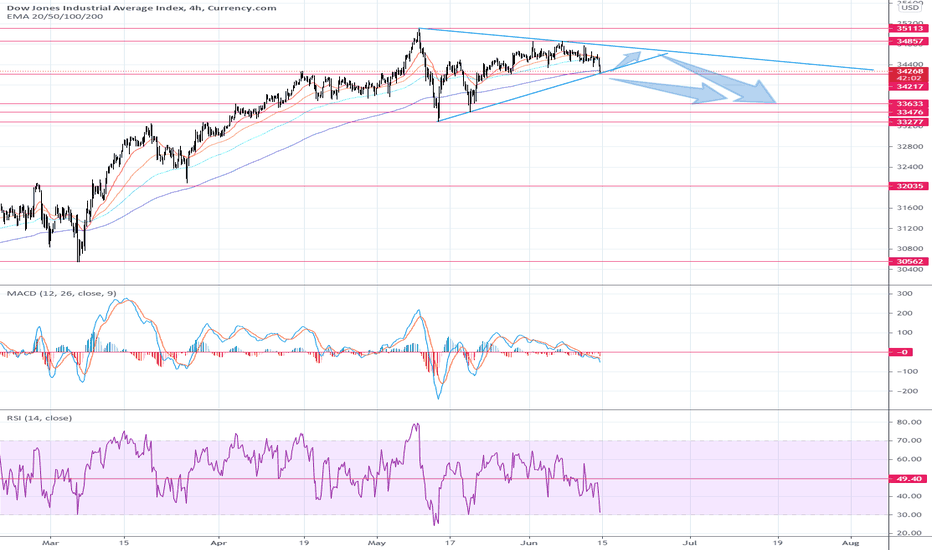Click the 80.00 tick on the RSI axis
The height and width of the screenshot is (550, 932).
click(909, 422)
